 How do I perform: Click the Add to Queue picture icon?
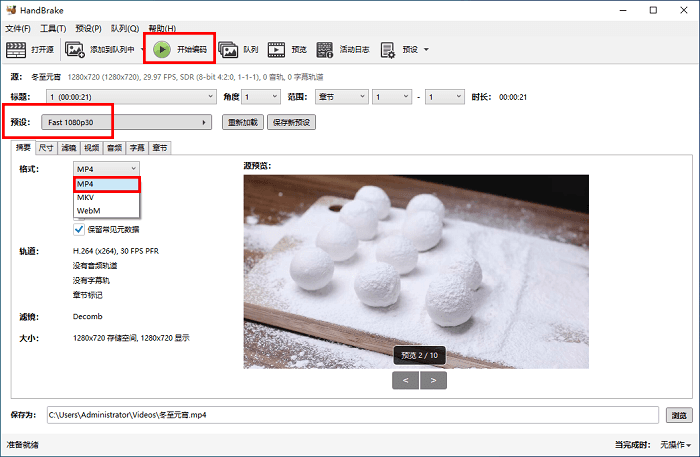point(75,50)
